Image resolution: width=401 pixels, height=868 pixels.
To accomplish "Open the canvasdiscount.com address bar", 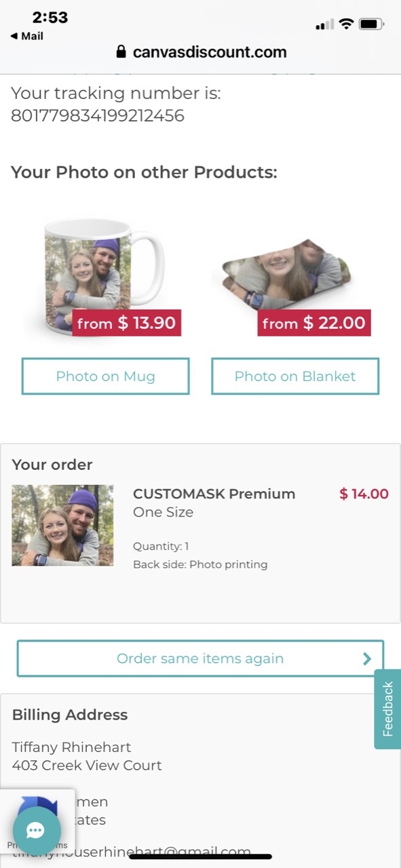I will pos(212,52).
